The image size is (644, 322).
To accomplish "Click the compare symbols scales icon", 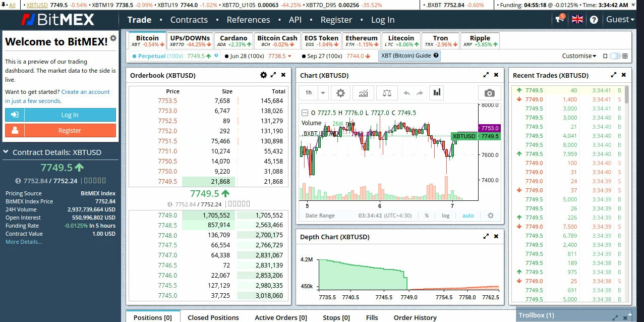I will pos(386,93).
